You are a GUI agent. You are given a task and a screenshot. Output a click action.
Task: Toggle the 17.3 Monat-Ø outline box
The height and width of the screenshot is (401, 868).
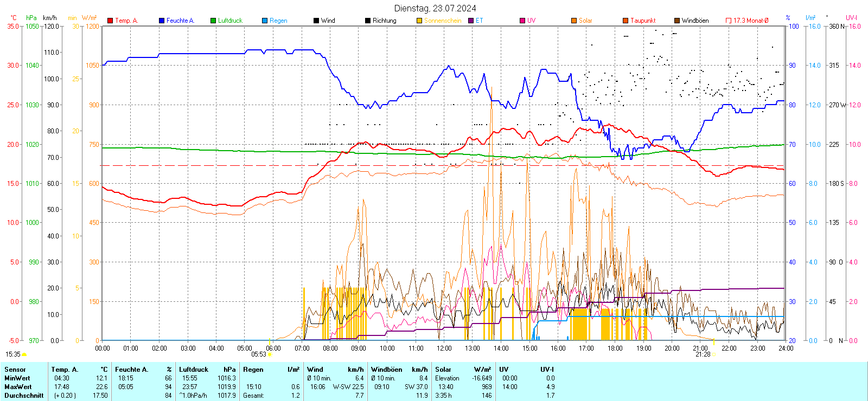point(729,21)
